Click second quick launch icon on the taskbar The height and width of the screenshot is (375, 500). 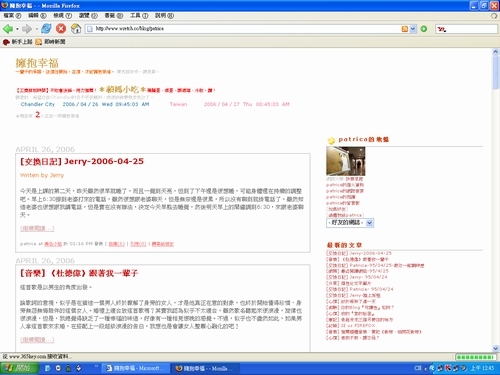point(58,368)
